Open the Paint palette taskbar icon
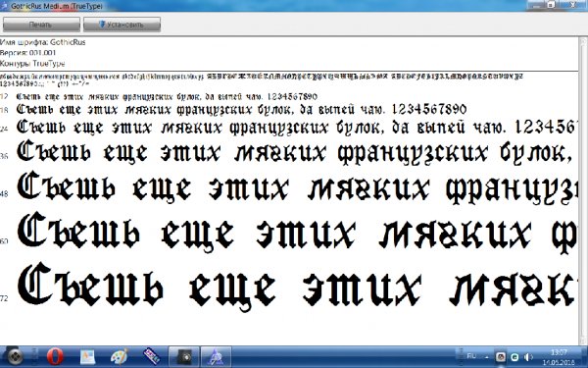Viewport: 588px width, 368px height. (120, 356)
